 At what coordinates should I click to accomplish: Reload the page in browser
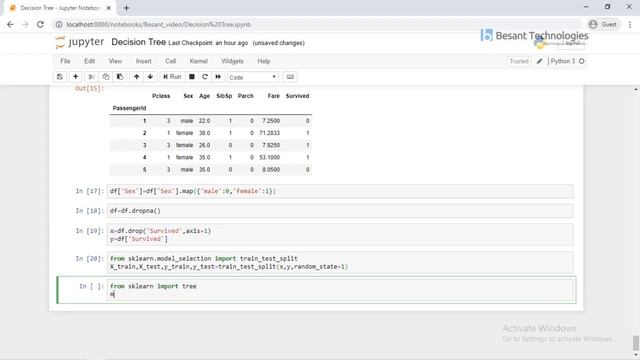[x=40, y=24]
